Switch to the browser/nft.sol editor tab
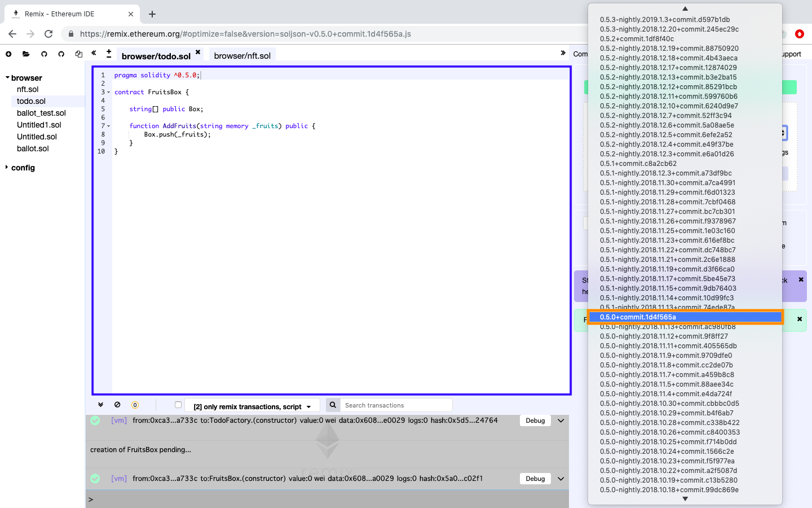This screenshot has width=812, height=508. (242, 56)
